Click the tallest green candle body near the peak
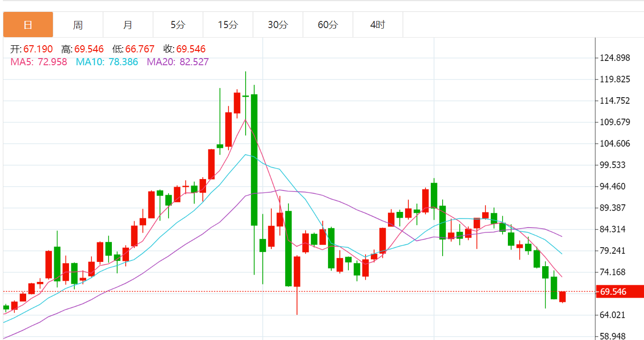Image resolution: width=644 pixels, height=340 pixels. tap(254, 160)
